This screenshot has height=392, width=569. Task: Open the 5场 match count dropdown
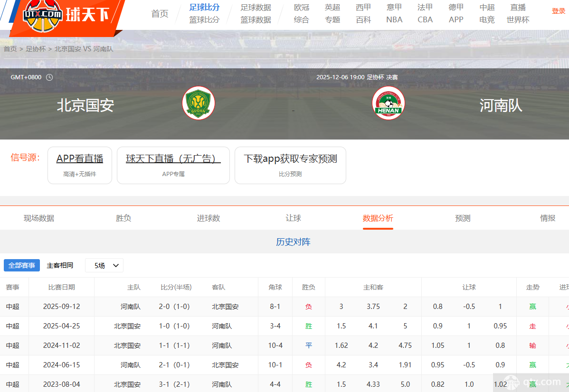[104, 265]
